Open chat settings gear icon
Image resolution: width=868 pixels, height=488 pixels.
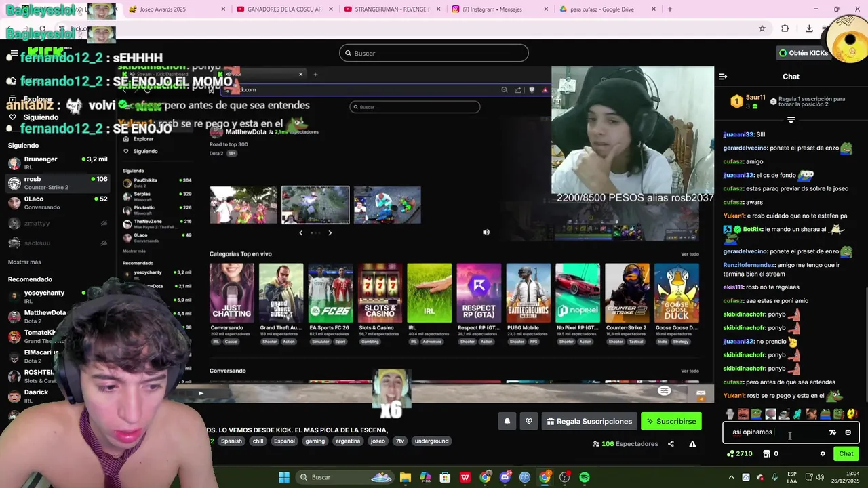tap(823, 454)
